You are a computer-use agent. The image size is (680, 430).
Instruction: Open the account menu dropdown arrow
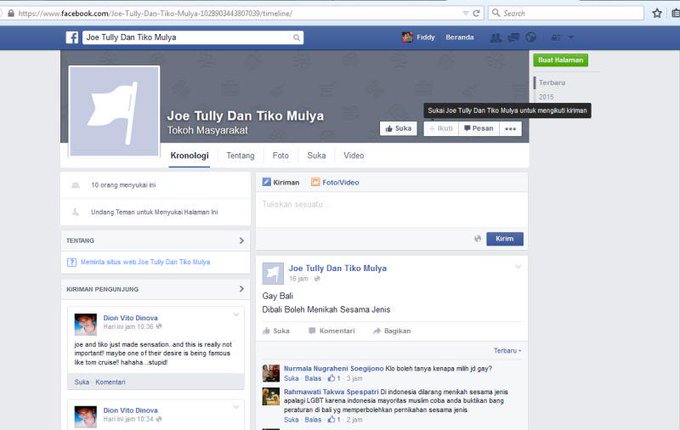coord(571,37)
